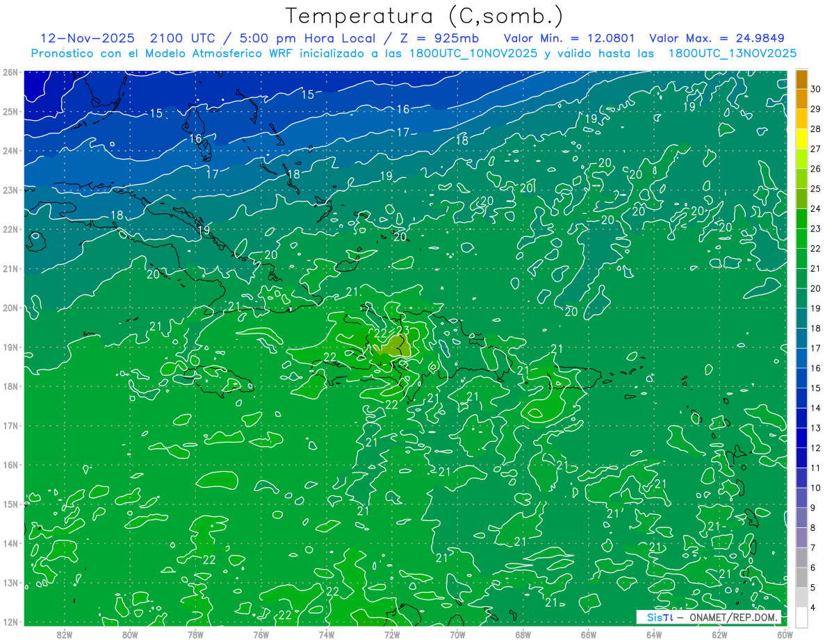The width and height of the screenshot is (834, 644).
Task: Click latitude axis label '19N'
Action: pyautogui.click(x=10, y=347)
